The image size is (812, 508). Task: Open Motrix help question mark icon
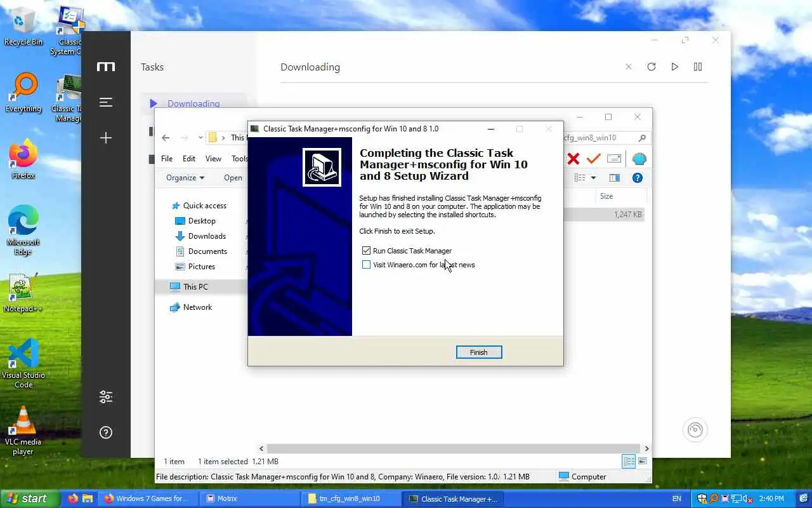pyautogui.click(x=106, y=432)
